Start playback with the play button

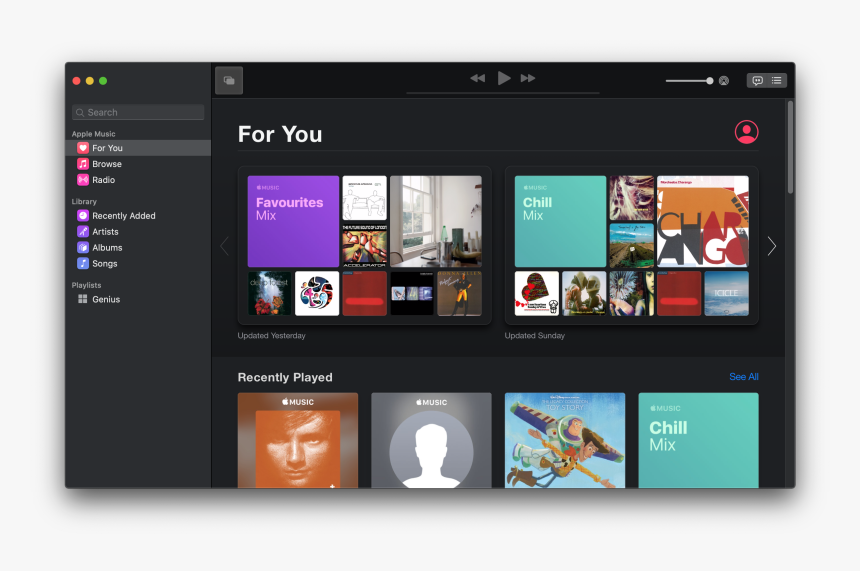503,78
